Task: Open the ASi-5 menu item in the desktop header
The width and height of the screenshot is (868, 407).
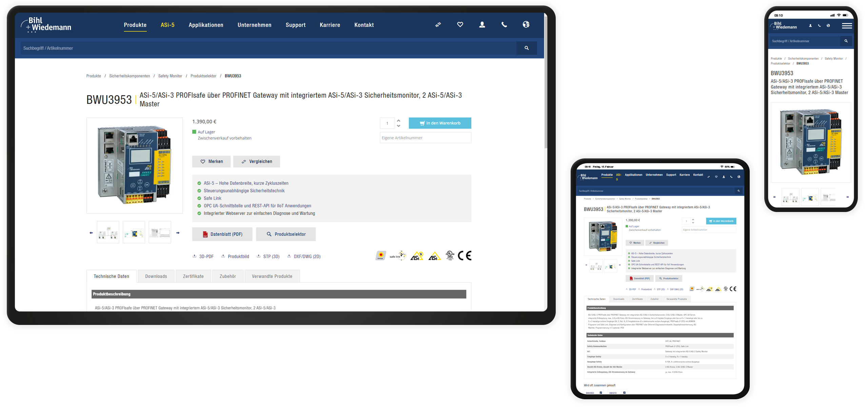Action: 167,25
